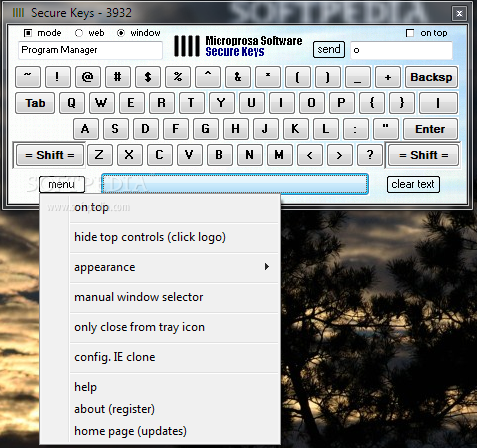This screenshot has height=448, width=477.
Task: Click the Q key
Action: click(72, 103)
